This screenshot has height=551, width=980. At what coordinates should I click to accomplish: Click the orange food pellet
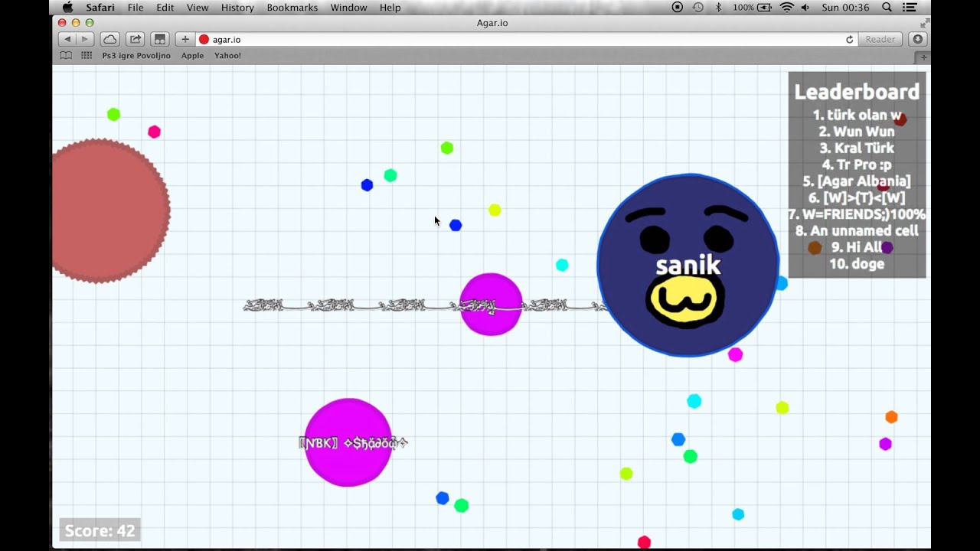tap(891, 417)
